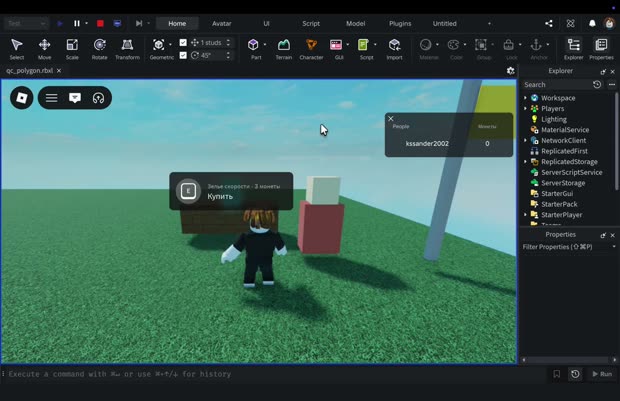Image resolution: width=620 pixels, height=401 pixels.
Task: Pick the Rotate tool
Action: coord(100,49)
